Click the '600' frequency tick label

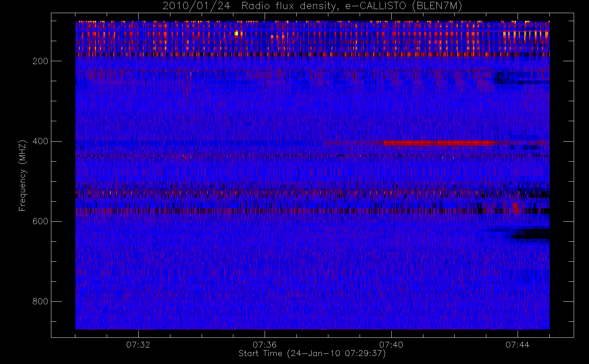(40, 221)
